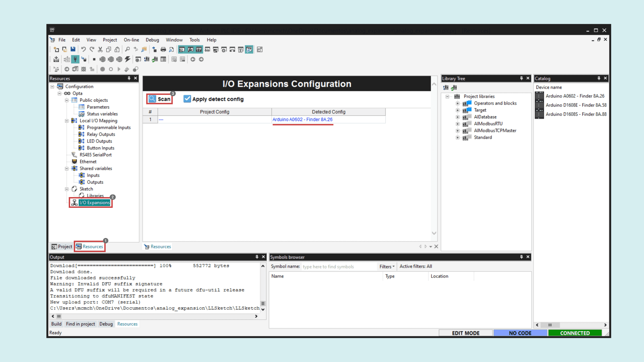This screenshot has width=644, height=362.
Task: Collapse the Local I/O Mapping node
Action: coord(67,121)
